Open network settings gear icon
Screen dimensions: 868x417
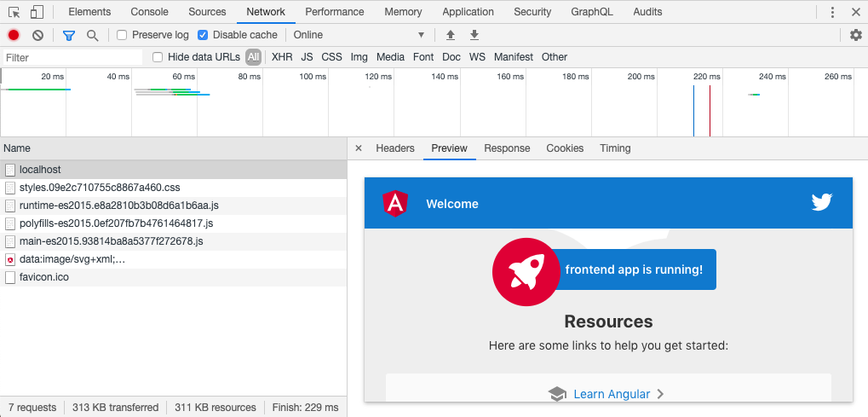[x=856, y=35]
